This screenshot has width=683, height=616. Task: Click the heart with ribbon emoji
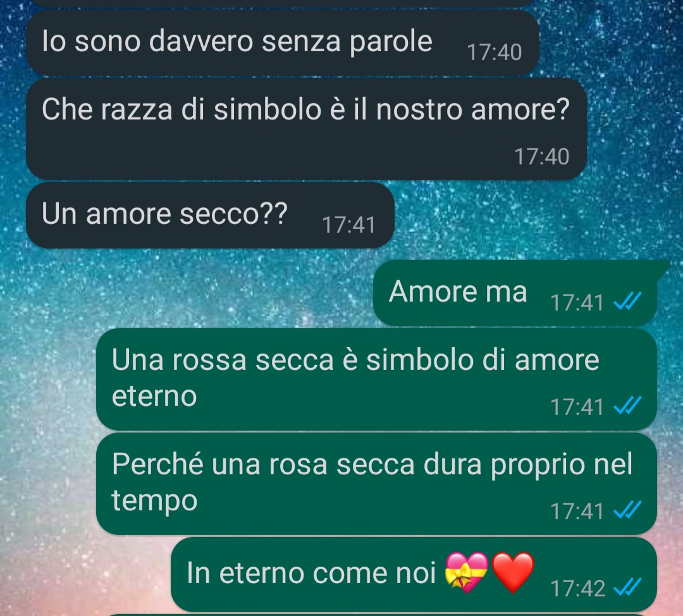[x=467, y=572]
